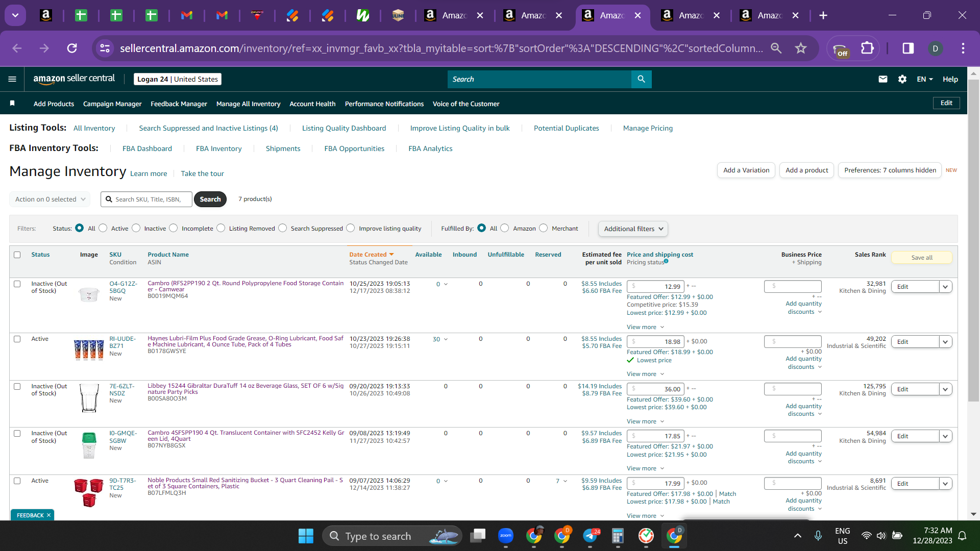Select the checkbox for the Haynes Lubri-Film row
The height and width of the screenshot is (551, 980).
17,339
